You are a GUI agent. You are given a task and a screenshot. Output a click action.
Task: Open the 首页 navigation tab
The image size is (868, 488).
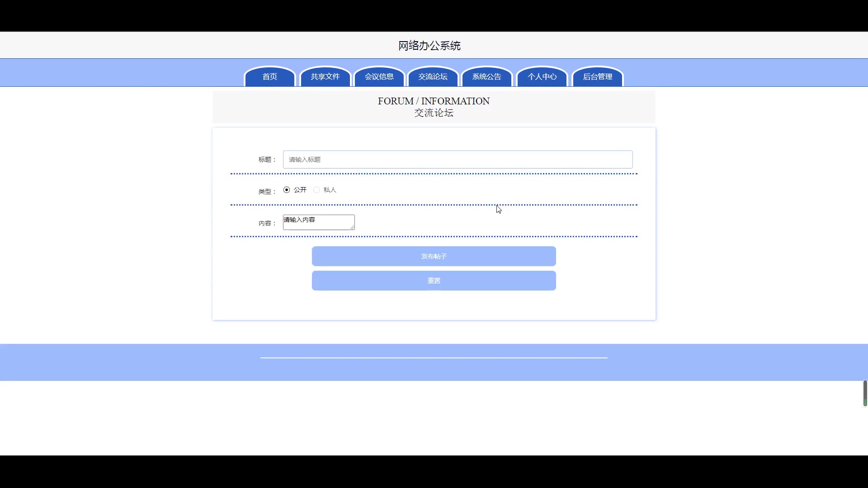pyautogui.click(x=270, y=77)
